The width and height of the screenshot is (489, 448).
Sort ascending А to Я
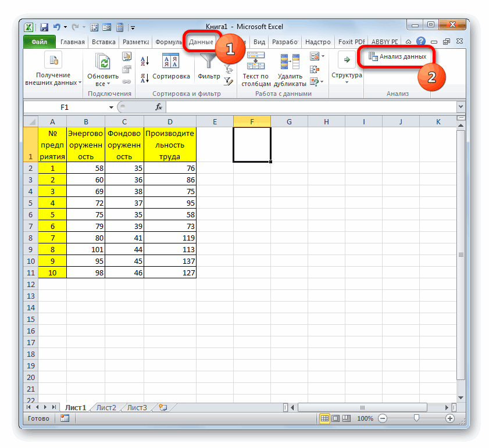[145, 60]
